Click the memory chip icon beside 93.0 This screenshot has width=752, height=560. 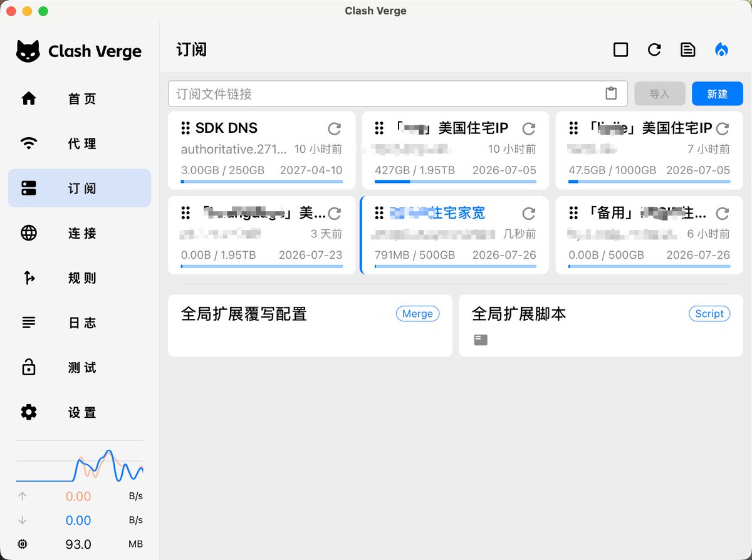(23, 544)
